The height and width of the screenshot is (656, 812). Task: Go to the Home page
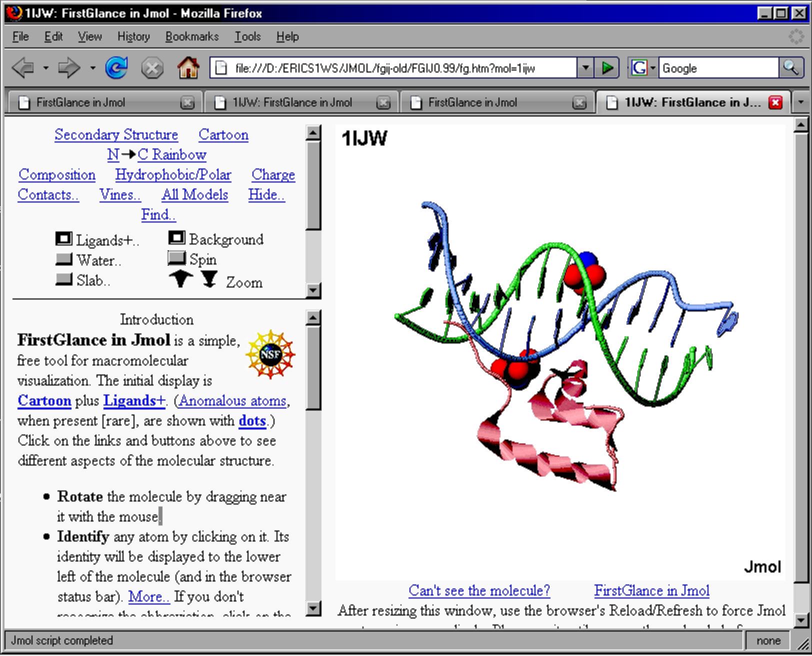(188, 67)
